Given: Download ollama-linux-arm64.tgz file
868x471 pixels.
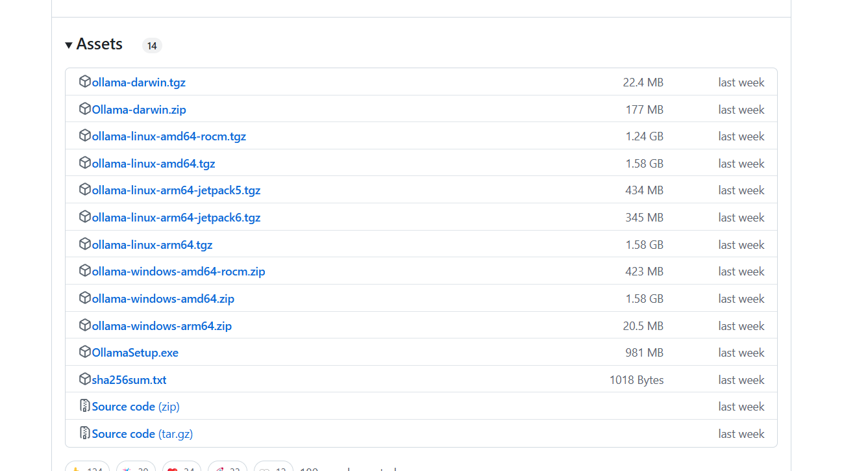Looking at the screenshot, I should point(152,245).
